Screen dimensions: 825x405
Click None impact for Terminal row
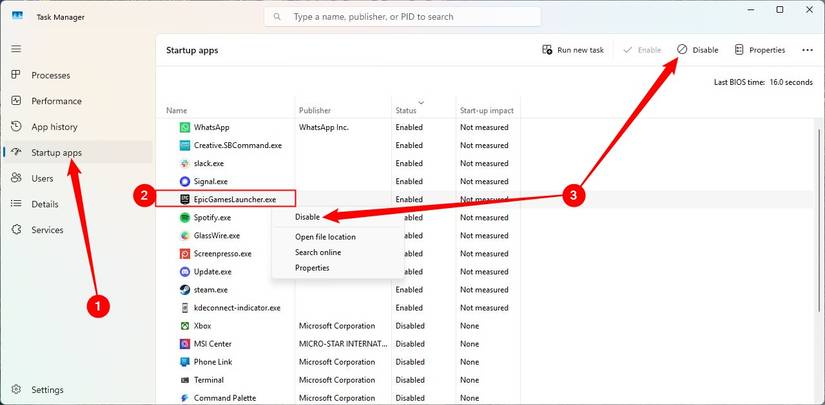468,380
